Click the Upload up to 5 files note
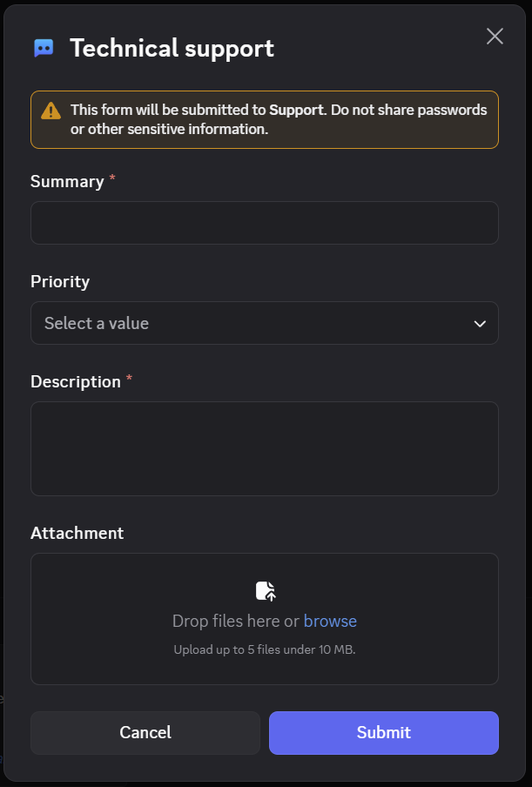 pyautogui.click(x=264, y=649)
